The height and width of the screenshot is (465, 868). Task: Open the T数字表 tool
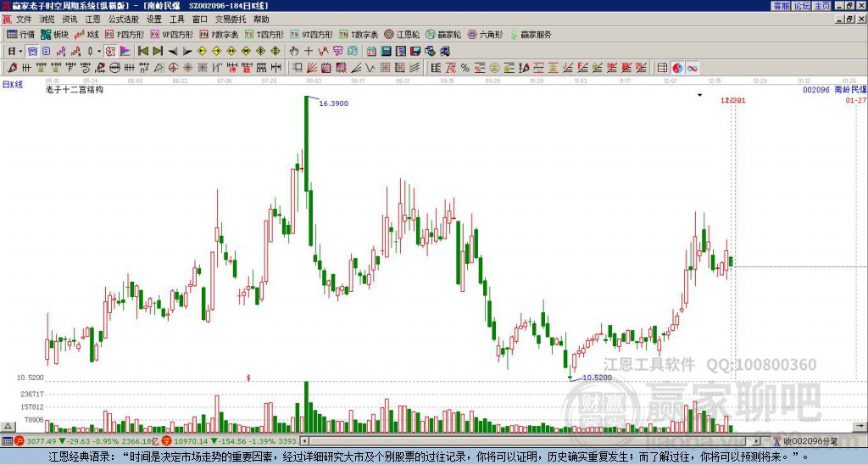pos(359,34)
